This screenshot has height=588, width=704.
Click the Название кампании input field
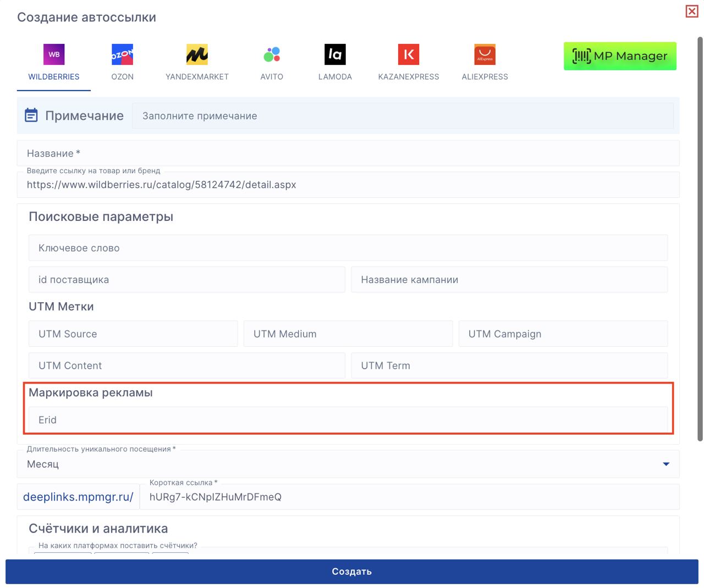(x=509, y=280)
